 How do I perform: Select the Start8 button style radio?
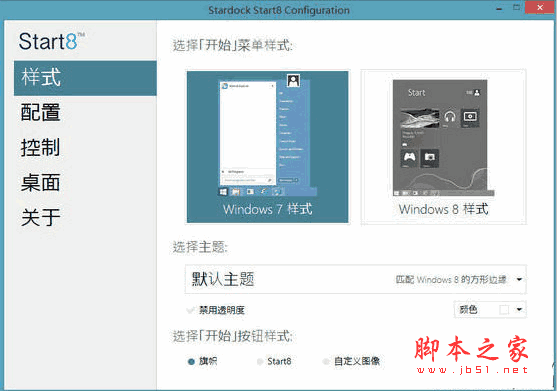260,362
